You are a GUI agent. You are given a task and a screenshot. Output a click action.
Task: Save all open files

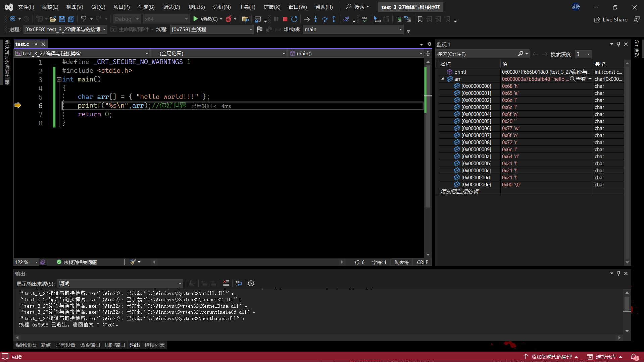[71, 19]
